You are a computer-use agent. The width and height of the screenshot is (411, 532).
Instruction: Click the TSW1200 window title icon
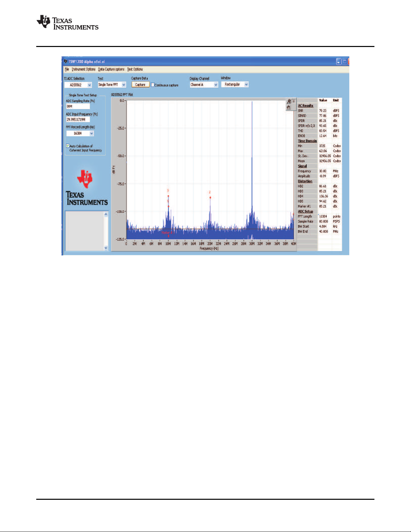[x=65, y=61]
